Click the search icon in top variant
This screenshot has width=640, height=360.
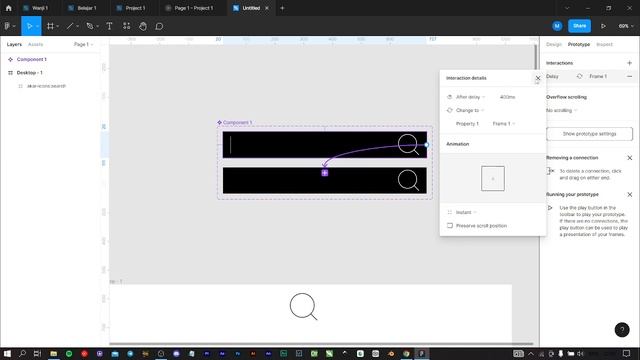(408, 144)
